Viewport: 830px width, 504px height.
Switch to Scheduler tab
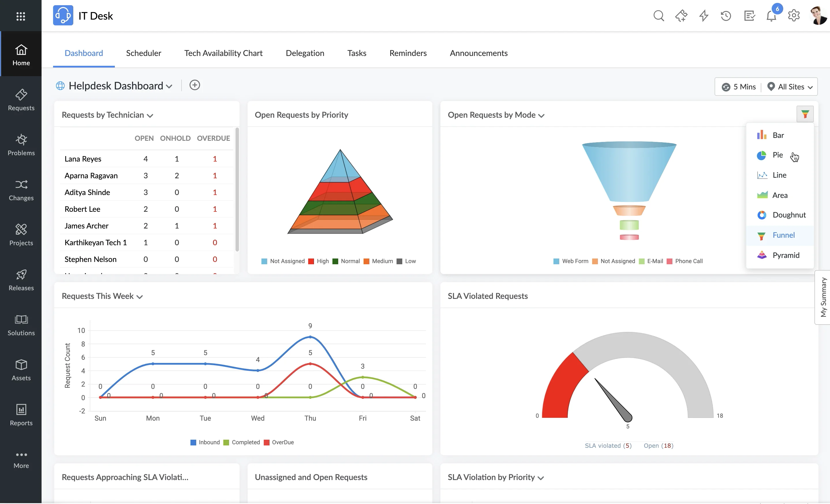coord(143,53)
